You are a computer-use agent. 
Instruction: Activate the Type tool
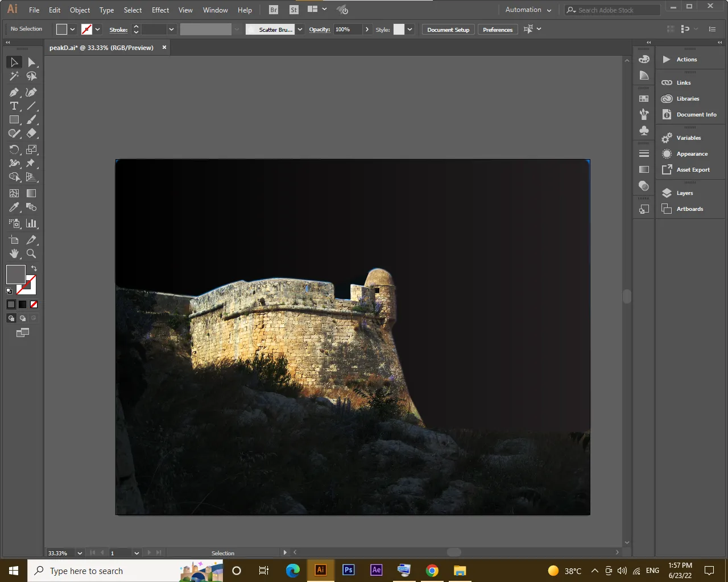[x=14, y=106]
